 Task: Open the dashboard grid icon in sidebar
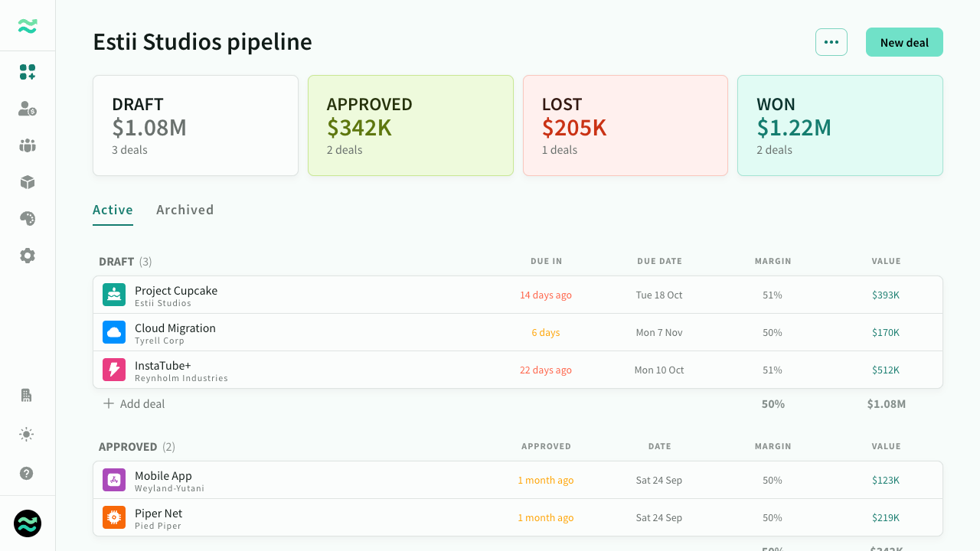(x=28, y=72)
